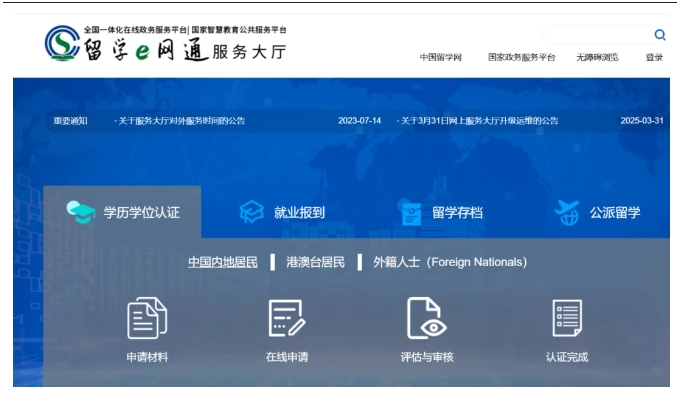Click the date 2025-03-31
This screenshot has width=677, height=395.
(642, 121)
